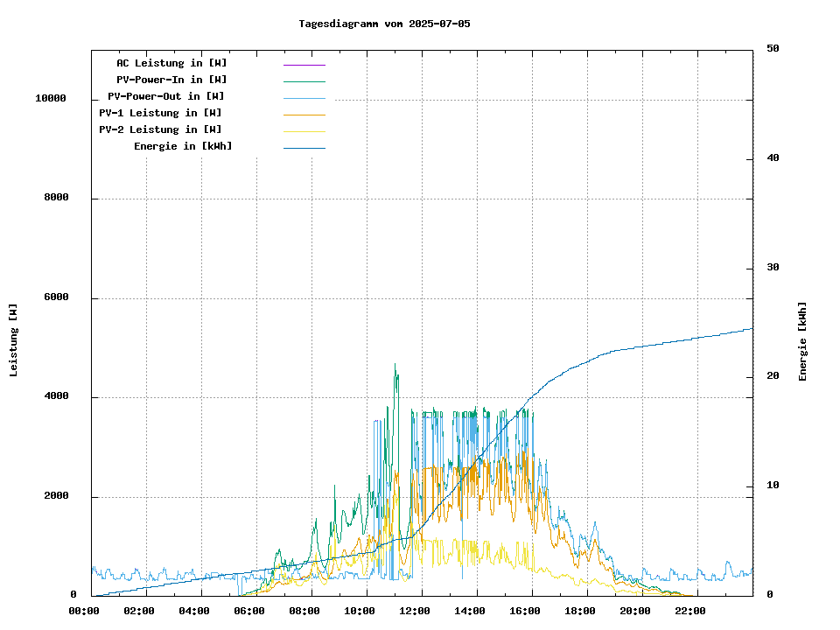Click the chart title Tagesdiagramm vom 2025-07-05

[x=384, y=24]
